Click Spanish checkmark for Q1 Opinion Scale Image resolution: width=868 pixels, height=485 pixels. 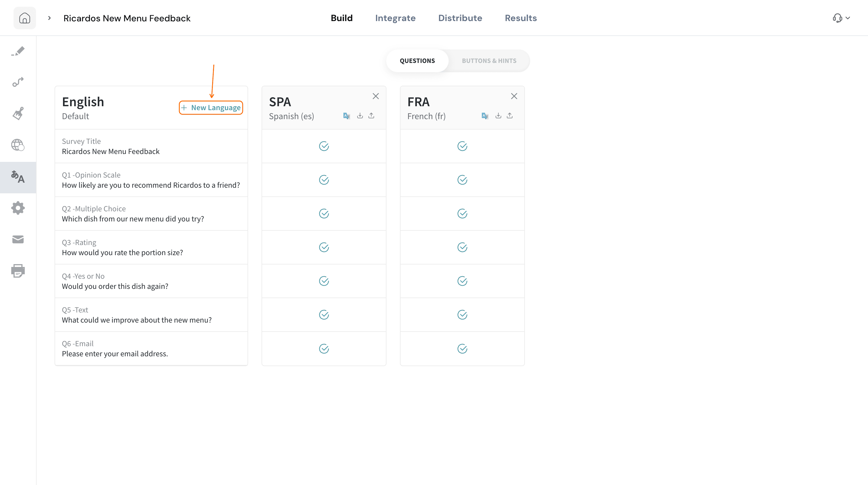324,180
